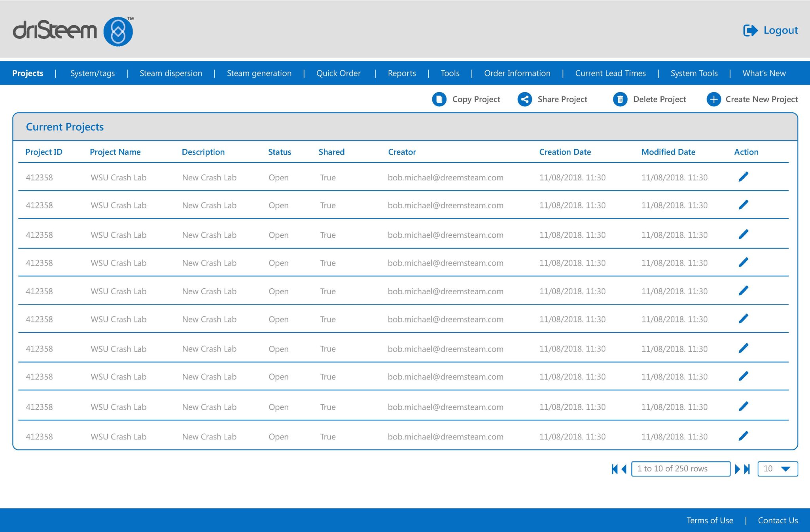This screenshot has width=810, height=532.
Task: Click Terms of Use link
Action: tap(710, 521)
